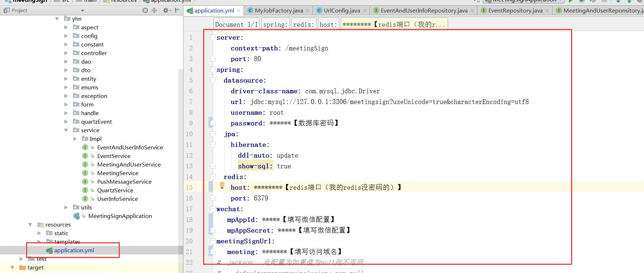Fold the redis block on line 14
This screenshot has width=644, height=273.
[213, 177]
